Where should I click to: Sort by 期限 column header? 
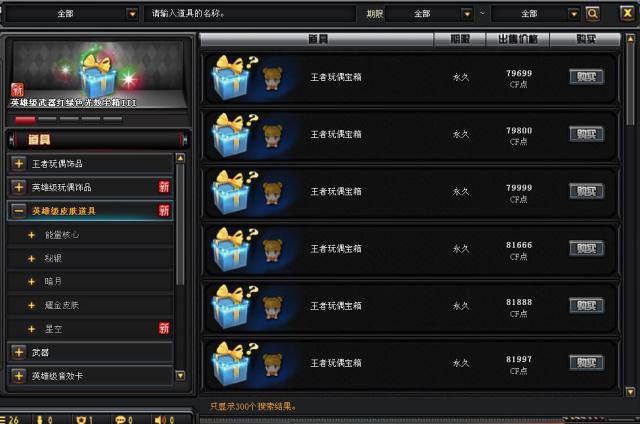pyautogui.click(x=460, y=39)
